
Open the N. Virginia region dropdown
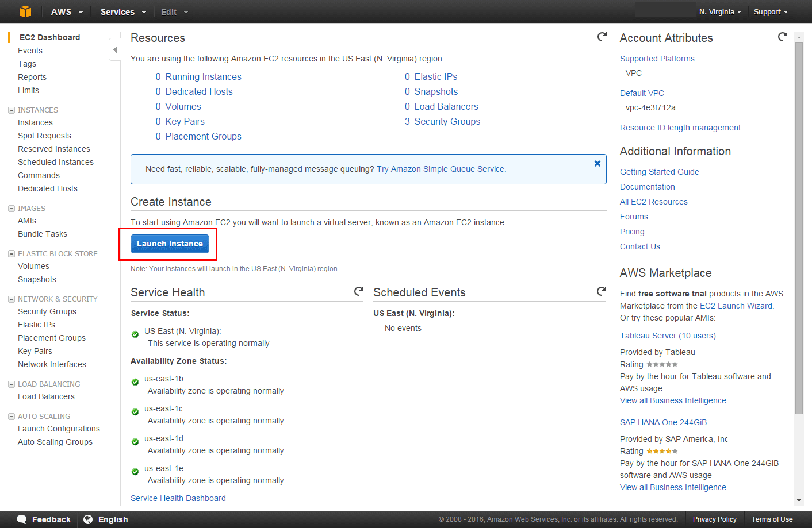pyautogui.click(x=720, y=12)
